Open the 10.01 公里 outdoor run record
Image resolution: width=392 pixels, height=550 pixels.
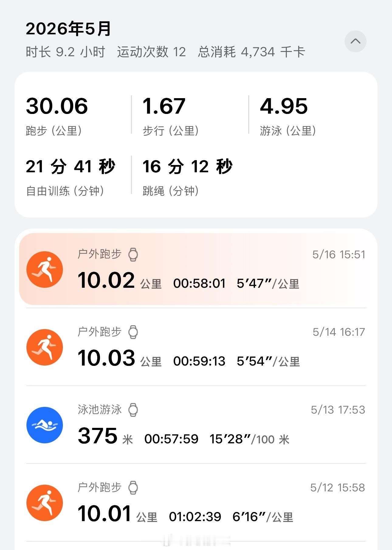pyautogui.click(x=196, y=503)
